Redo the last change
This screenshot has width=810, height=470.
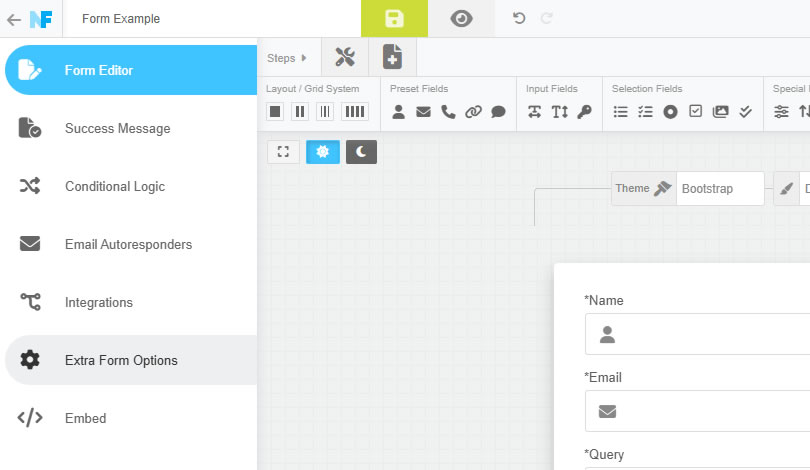pos(547,19)
